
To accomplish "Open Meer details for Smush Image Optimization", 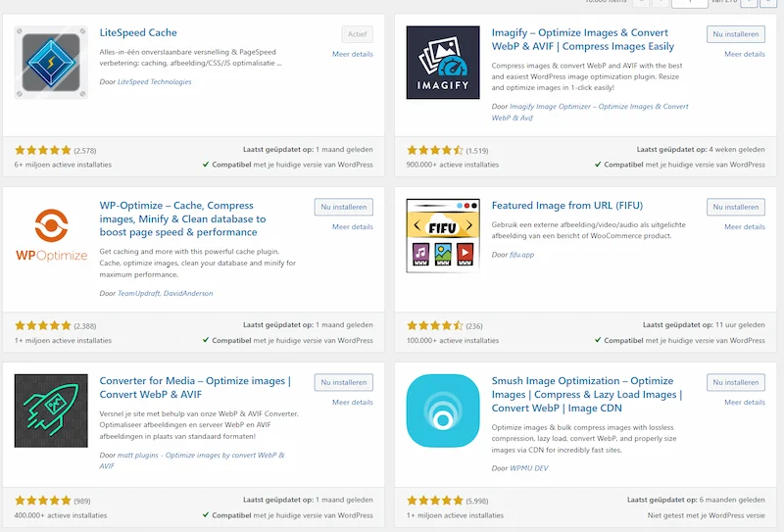I will [744, 402].
